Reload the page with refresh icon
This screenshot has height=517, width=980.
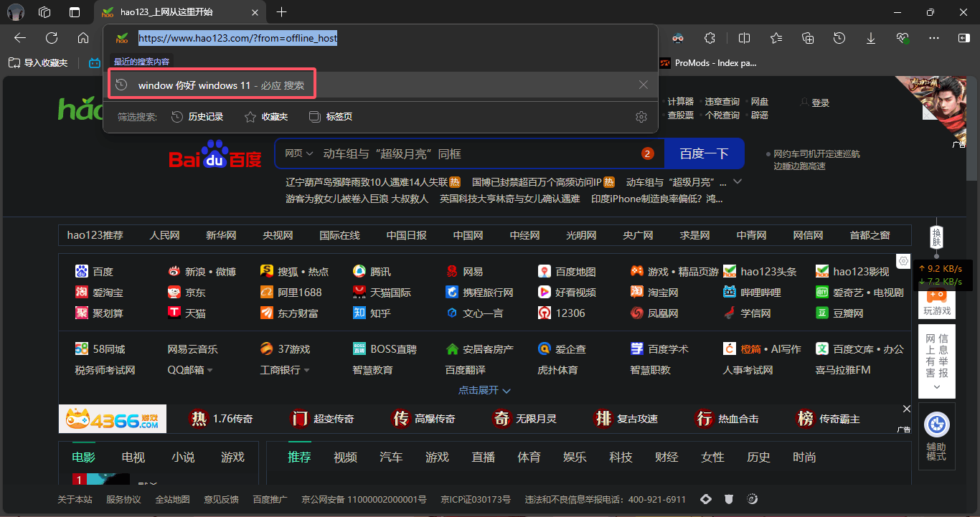tap(52, 38)
